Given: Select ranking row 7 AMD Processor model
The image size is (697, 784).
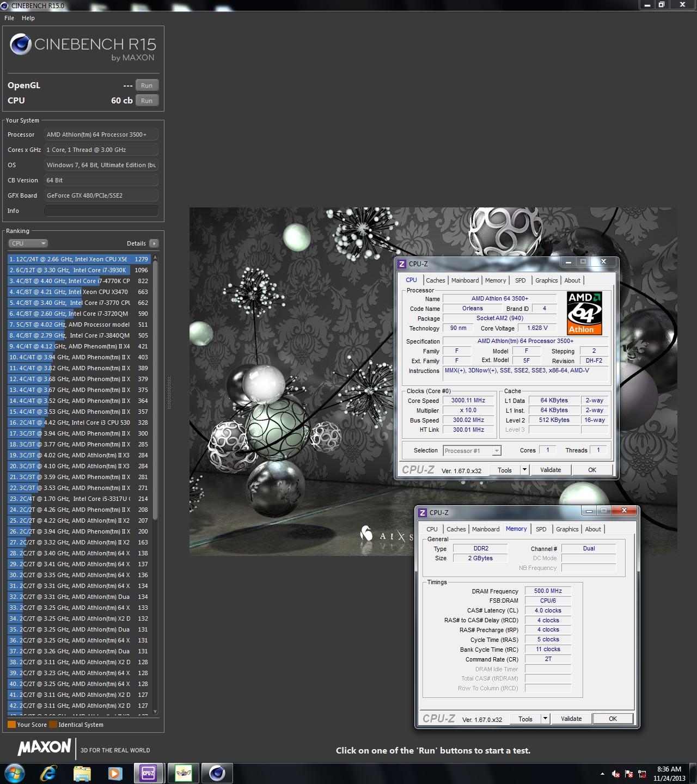Looking at the screenshot, I should click(x=79, y=324).
